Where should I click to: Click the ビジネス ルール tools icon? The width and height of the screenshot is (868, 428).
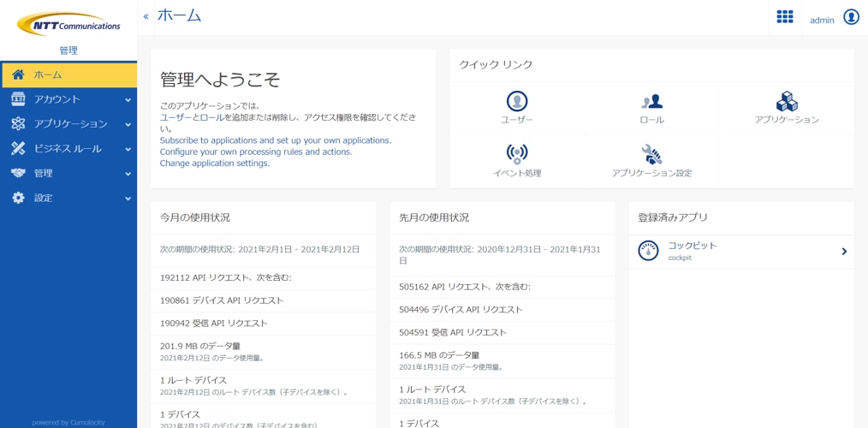18,148
